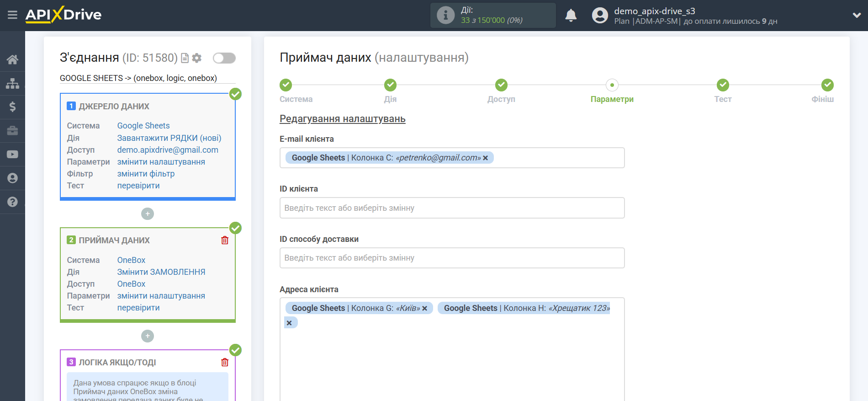Open demo.apixdrive@gmail.com access link
The height and width of the screenshot is (401, 868).
[x=168, y=150]
